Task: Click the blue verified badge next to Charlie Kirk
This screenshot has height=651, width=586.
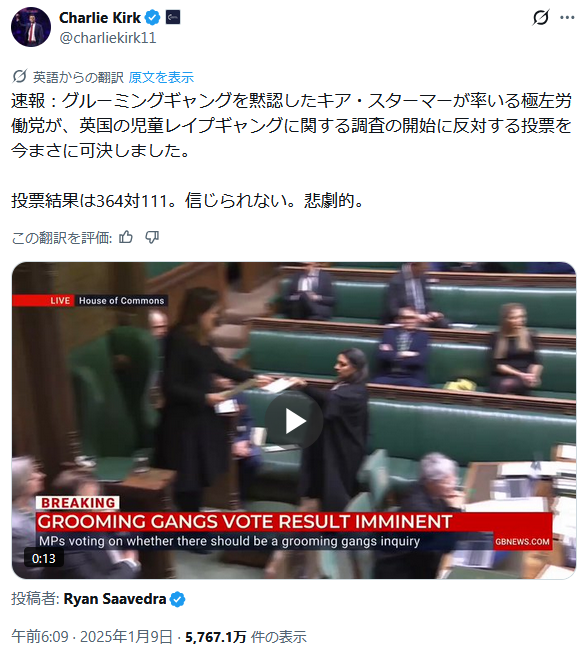Action: 153,18
